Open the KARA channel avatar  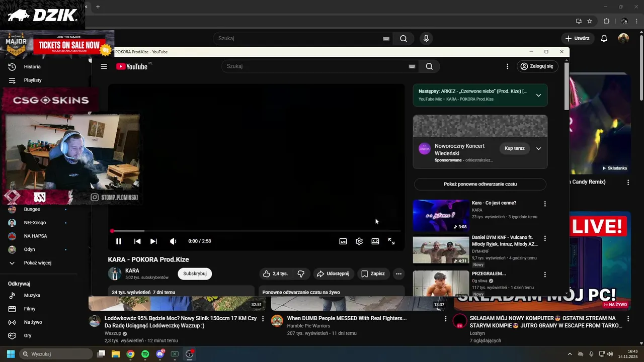115,274
